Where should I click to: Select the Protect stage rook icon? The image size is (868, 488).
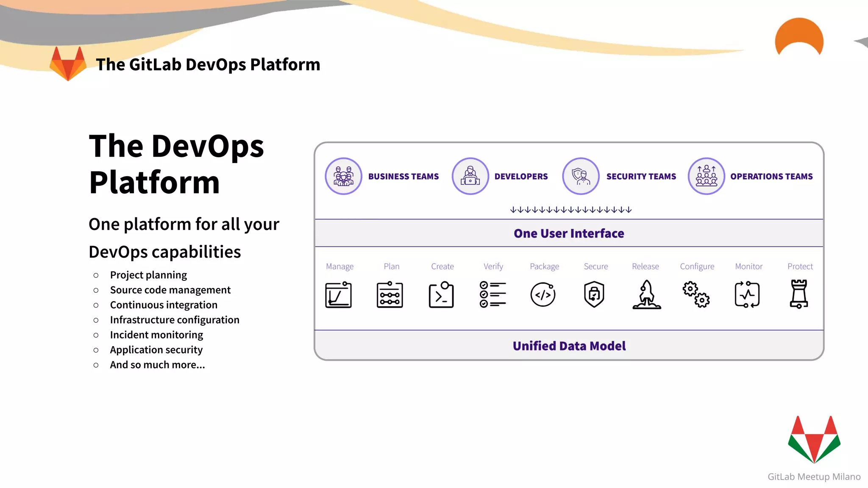pos(799,294)
